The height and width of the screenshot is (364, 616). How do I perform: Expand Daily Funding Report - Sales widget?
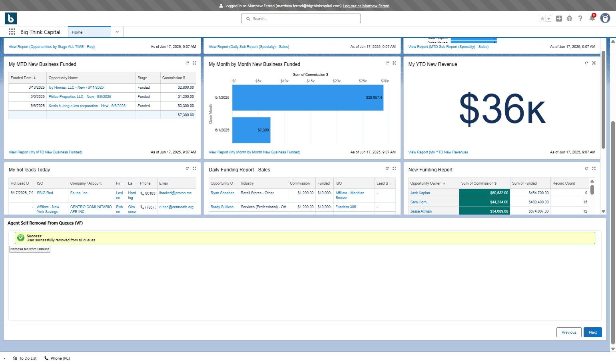tap(394, 169)
